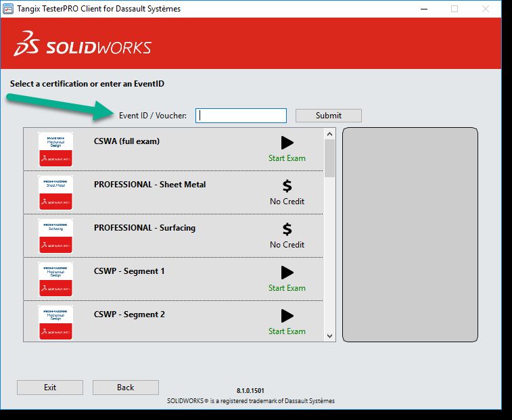Click Start Exam text for CSWP Segment 2
Image resolution: width=512 pixels, height=420 pixels.
click(287, 331)
